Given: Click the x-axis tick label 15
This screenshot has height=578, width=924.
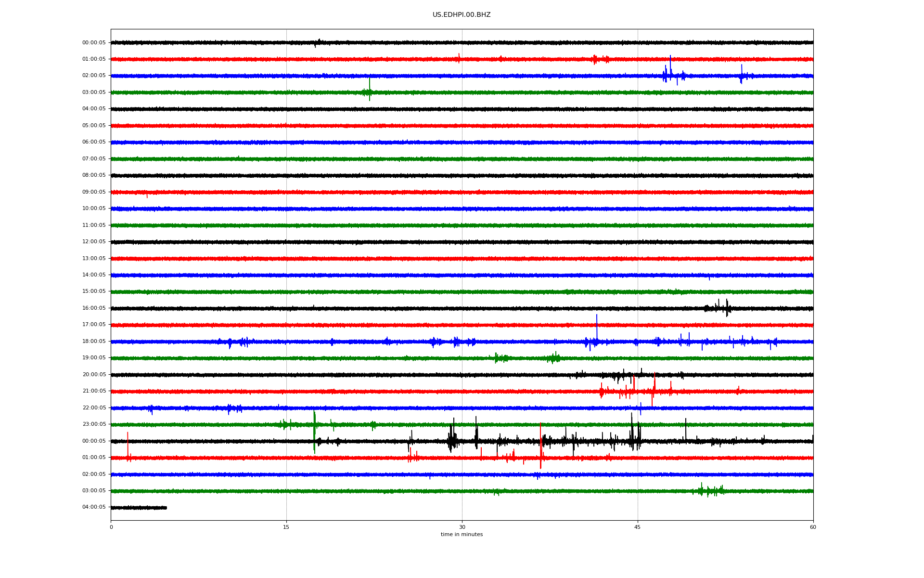Looking at the screenshot, I should pyautogui.click(x=286, y=527).
